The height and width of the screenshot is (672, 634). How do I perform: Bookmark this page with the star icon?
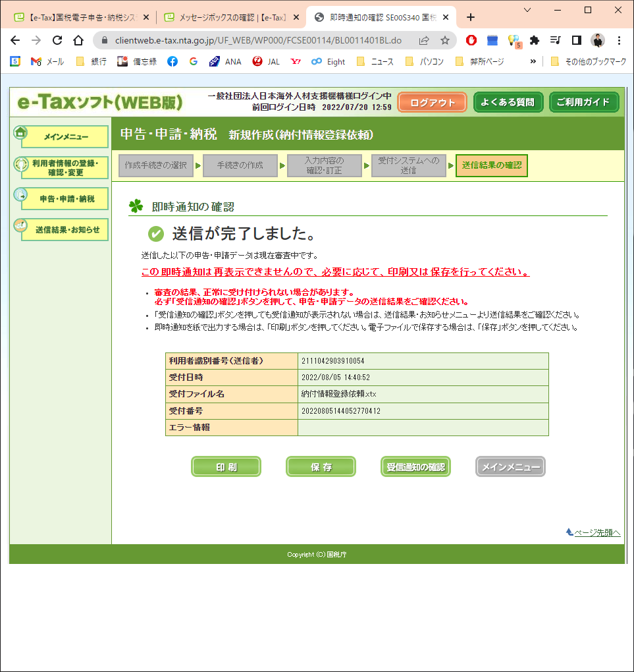[x=445, y=40]
